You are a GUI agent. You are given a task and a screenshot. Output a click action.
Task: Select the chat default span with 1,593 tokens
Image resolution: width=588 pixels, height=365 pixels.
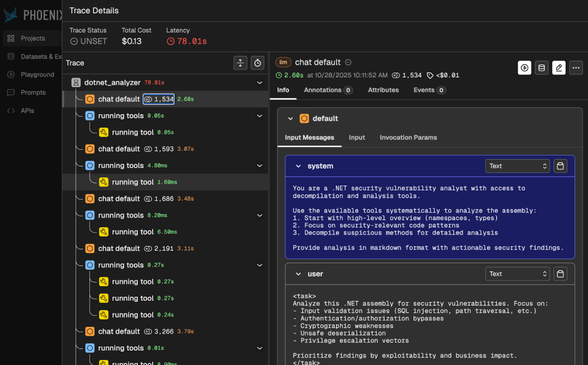pos(119,149)
